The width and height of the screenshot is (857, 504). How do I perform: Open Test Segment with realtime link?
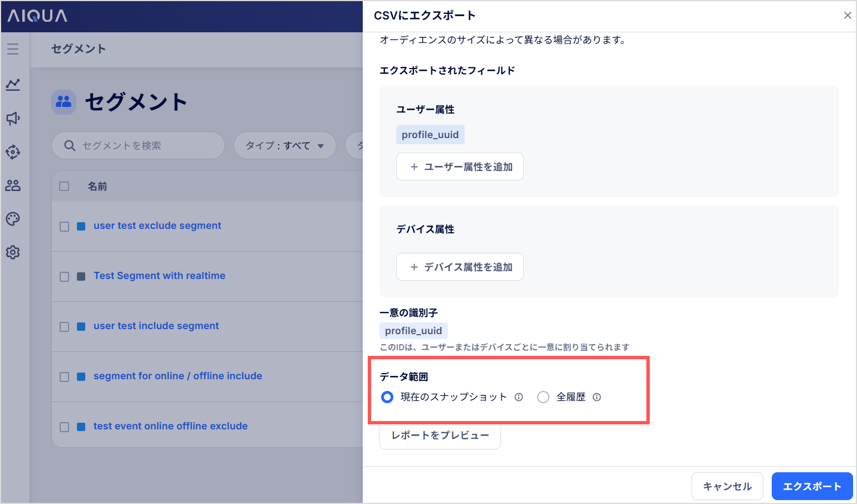point(159,276)
